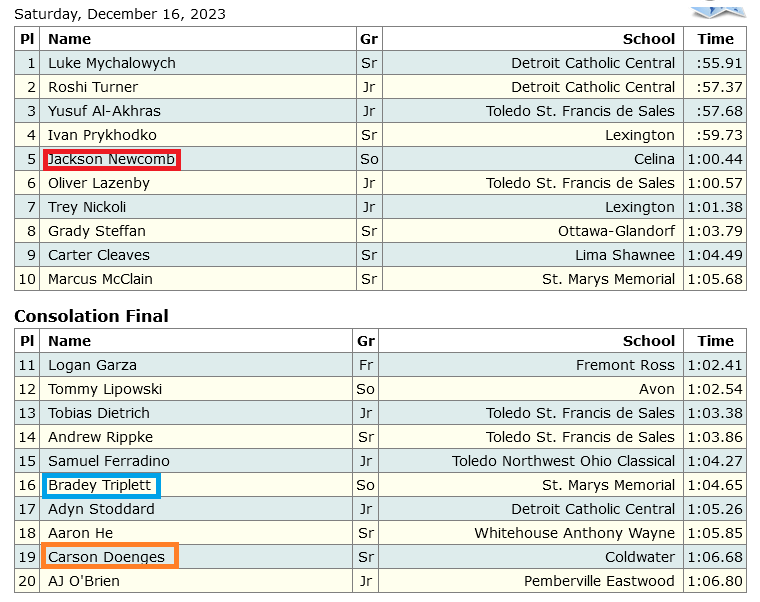760x602 pixels.
Task: Click Tommy Lipowski's name
Action: point(105,389)
